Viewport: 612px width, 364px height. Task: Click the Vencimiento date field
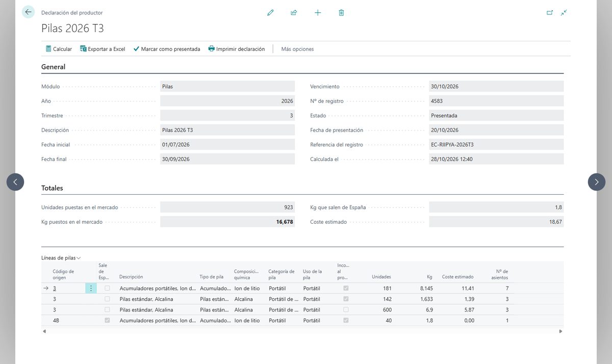[496, 87]
